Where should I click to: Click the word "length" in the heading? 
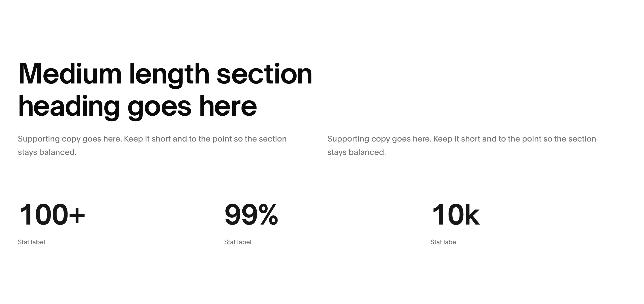click(169, 75)
